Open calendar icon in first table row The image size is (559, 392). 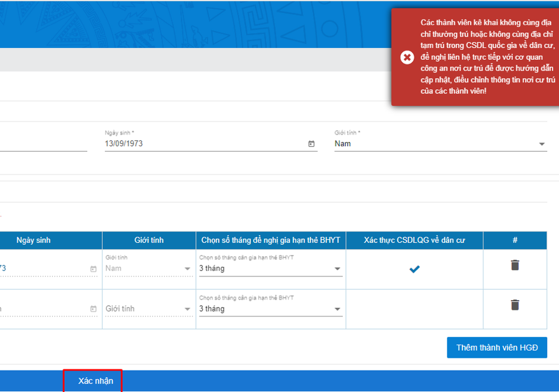(x=93, y=269)
